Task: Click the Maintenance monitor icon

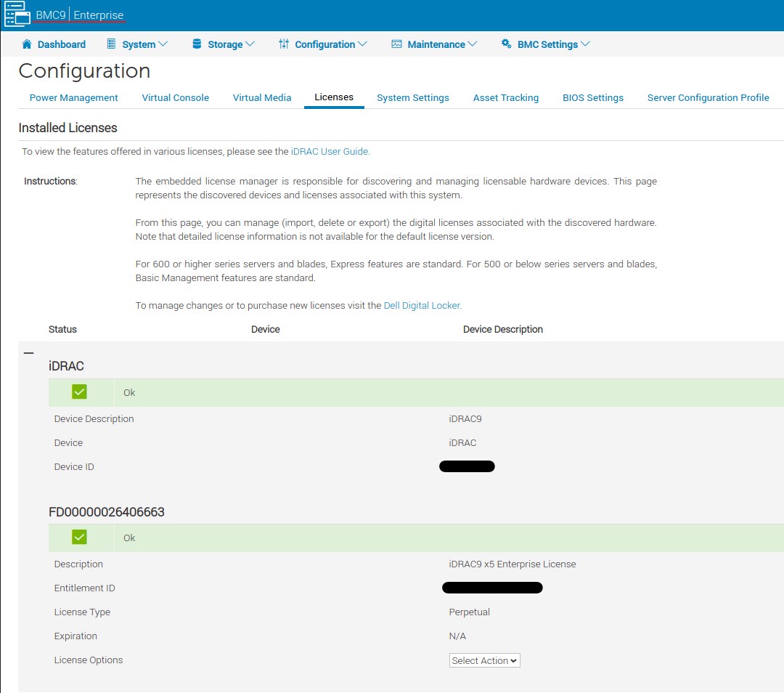Action: 396,44
